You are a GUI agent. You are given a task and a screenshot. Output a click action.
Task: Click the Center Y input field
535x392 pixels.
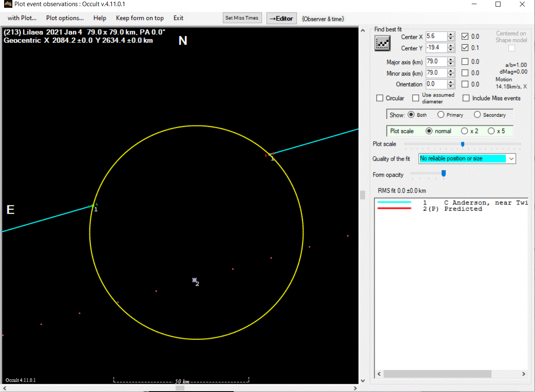436,48
